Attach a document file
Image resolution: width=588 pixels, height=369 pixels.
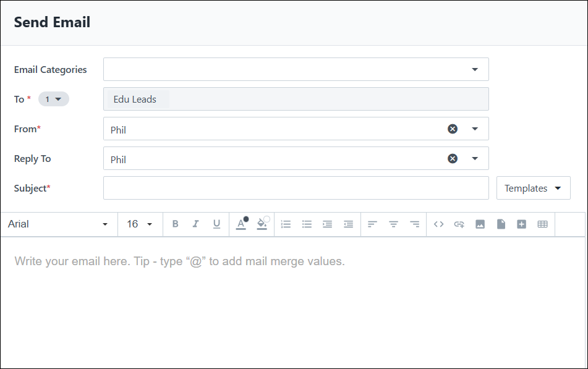tap(501, 224)
